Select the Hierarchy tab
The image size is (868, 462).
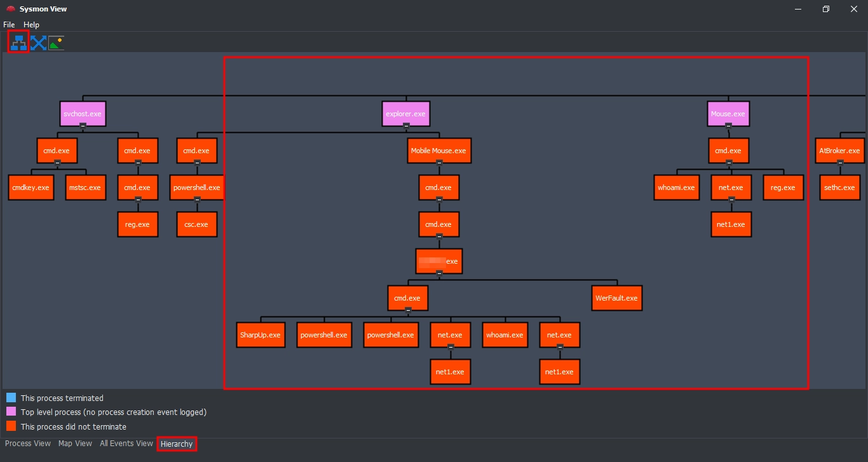tap(177, 444)
